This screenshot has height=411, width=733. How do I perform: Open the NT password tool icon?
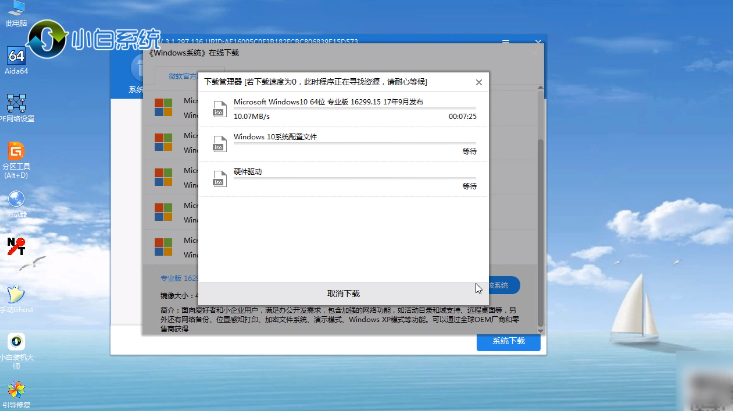(16, 246)
